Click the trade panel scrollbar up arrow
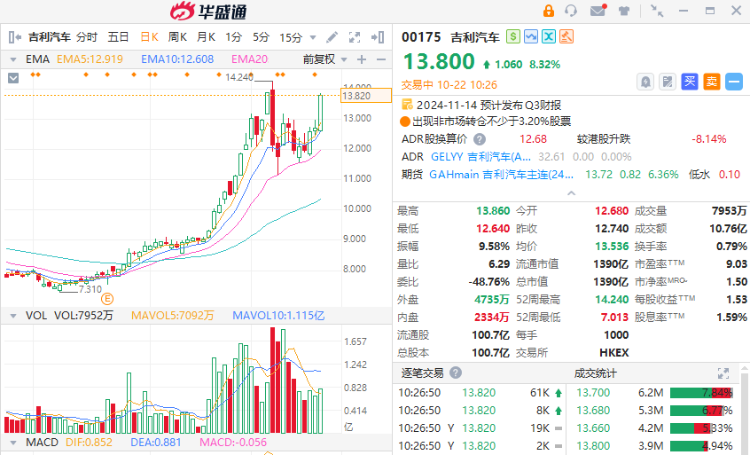Image resolution: width=750 pixels, height=455 pixels. coord(744,368)
